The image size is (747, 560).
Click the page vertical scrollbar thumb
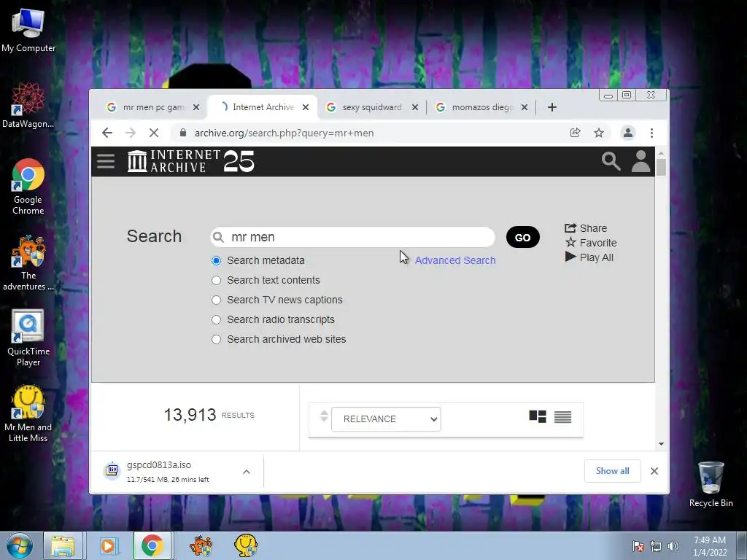click(x=661, y=168)
